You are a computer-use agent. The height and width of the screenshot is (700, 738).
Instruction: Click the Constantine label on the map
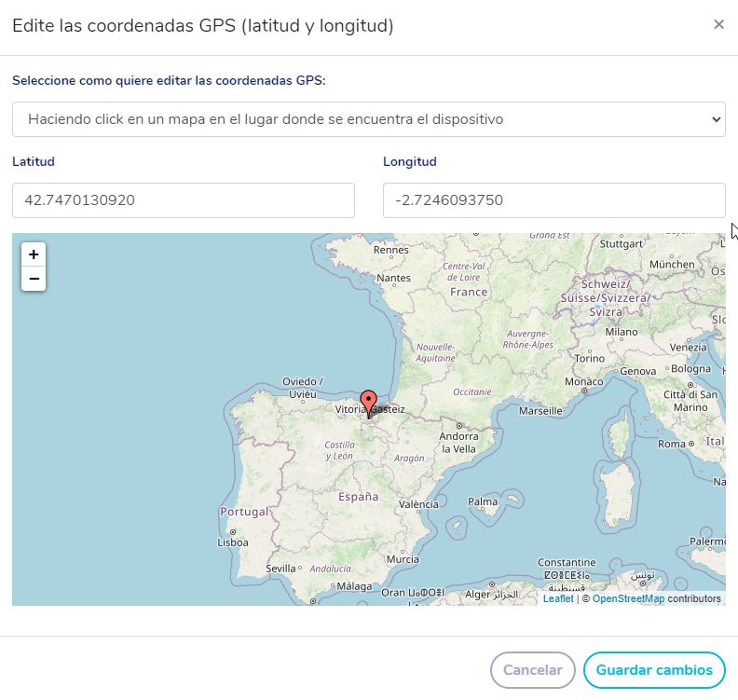point(567,563)
